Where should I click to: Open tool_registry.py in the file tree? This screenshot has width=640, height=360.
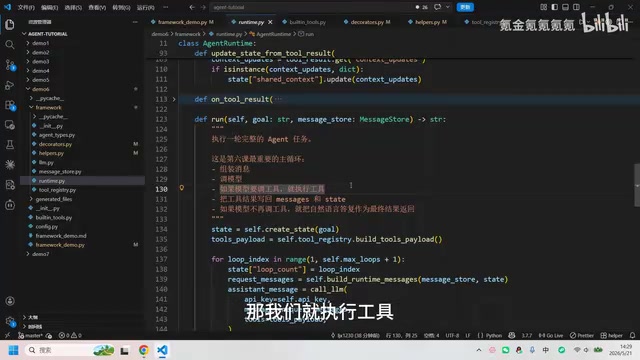click(57, 190)
